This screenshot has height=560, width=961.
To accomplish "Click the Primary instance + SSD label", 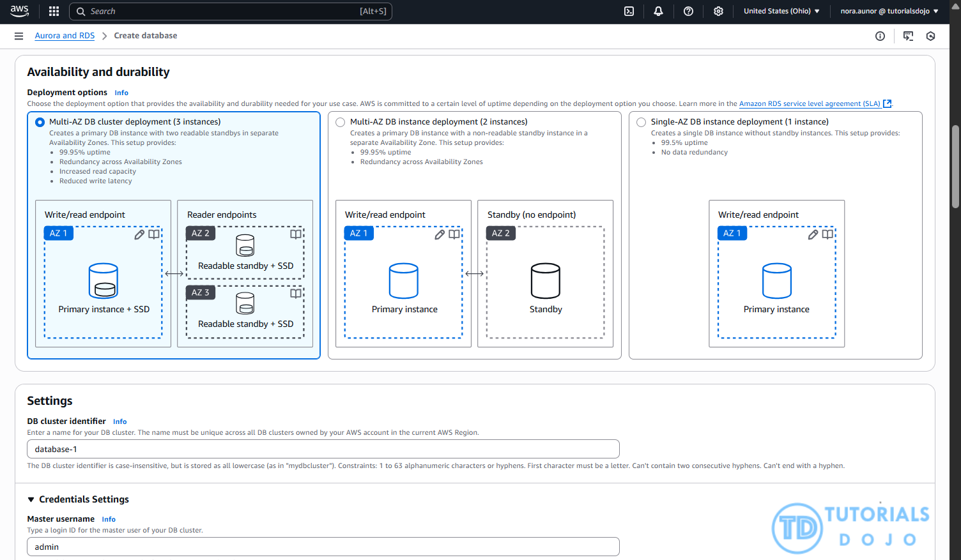I will tap(104, 309).
